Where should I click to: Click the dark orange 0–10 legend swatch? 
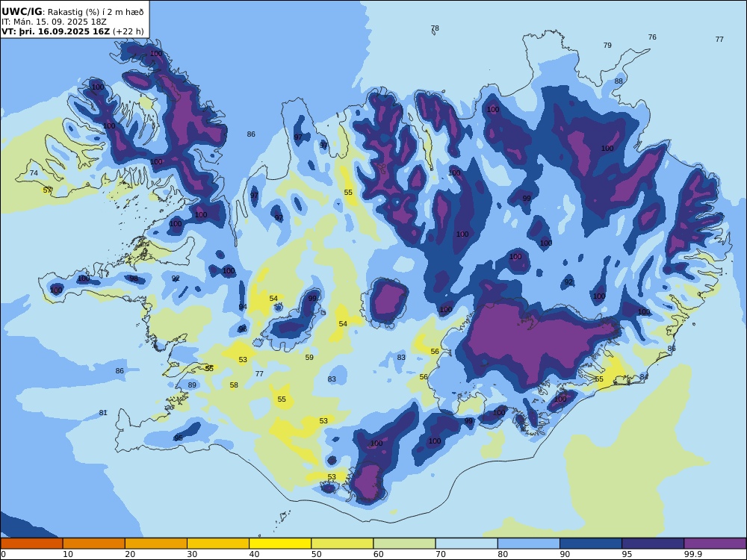click(31, 544)
